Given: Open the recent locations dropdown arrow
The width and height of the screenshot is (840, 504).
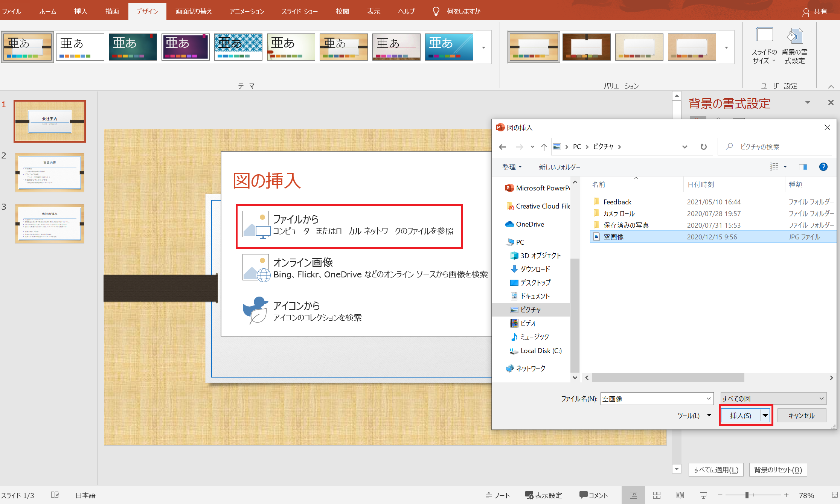Looking at the screenshot, I should [532, 147].
